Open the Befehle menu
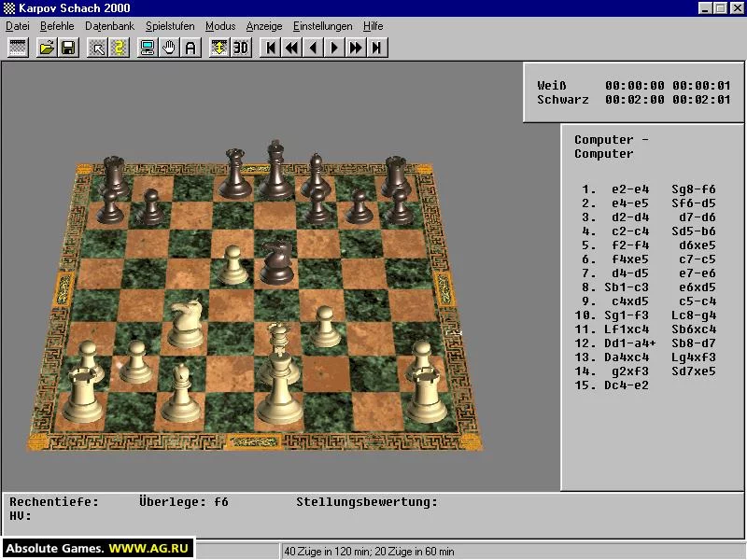This screenshot has width=747, height=560. pyautogui.click(x=57, y=26)
